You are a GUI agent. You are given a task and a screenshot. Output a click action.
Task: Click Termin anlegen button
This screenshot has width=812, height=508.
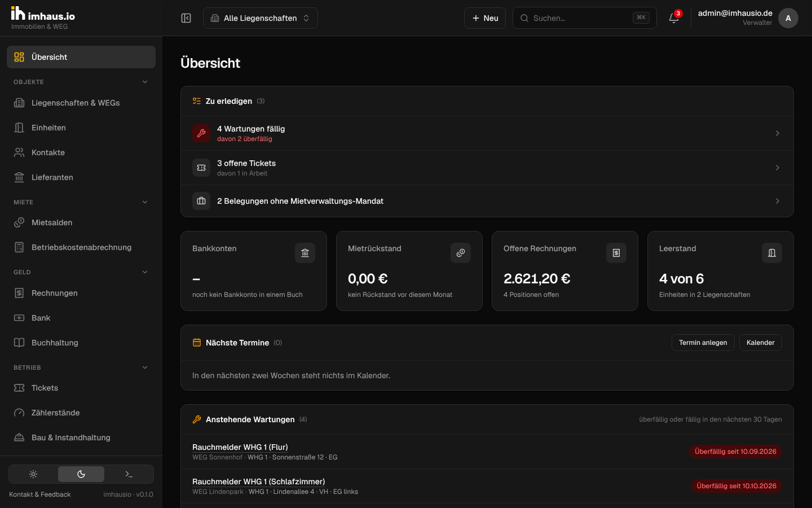[x=703, y=343]
